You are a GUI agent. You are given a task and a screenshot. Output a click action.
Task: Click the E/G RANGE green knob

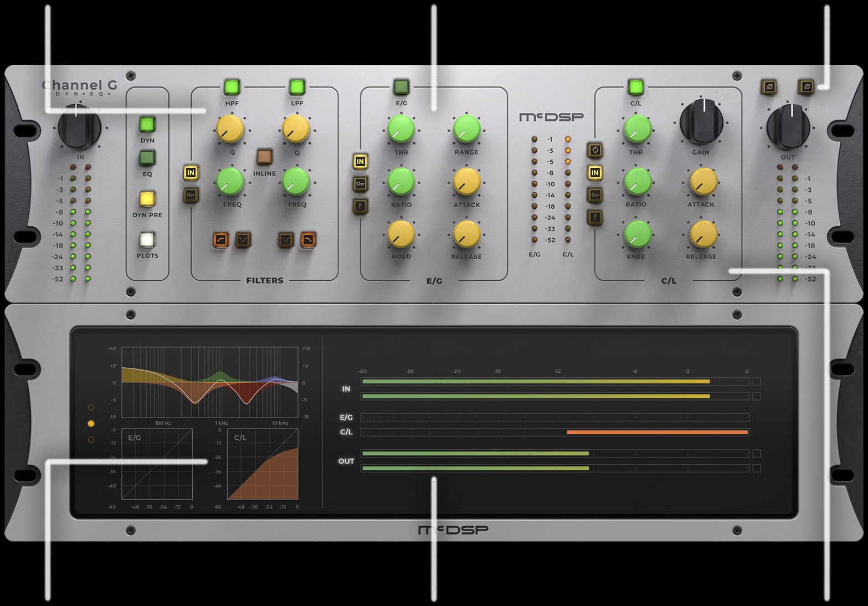[466, 129]
